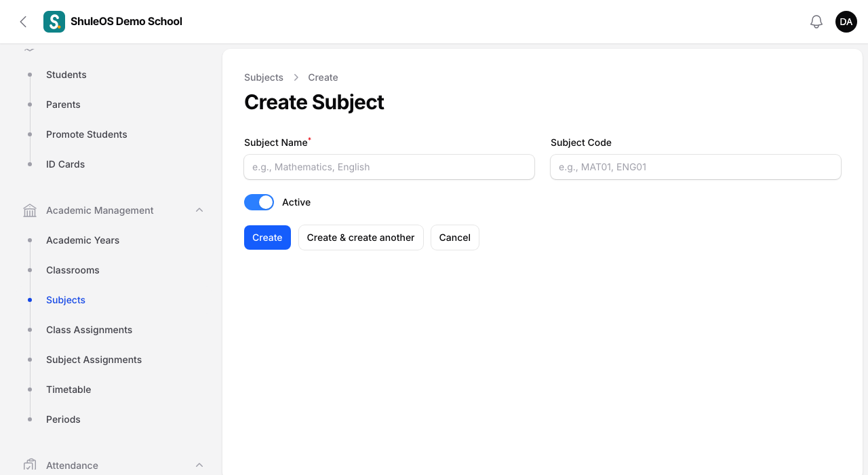Click the Subject Code label

[581, 142]
